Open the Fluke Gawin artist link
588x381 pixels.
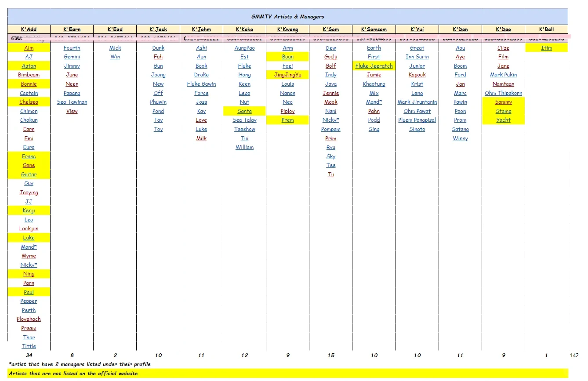pos(201,84)
